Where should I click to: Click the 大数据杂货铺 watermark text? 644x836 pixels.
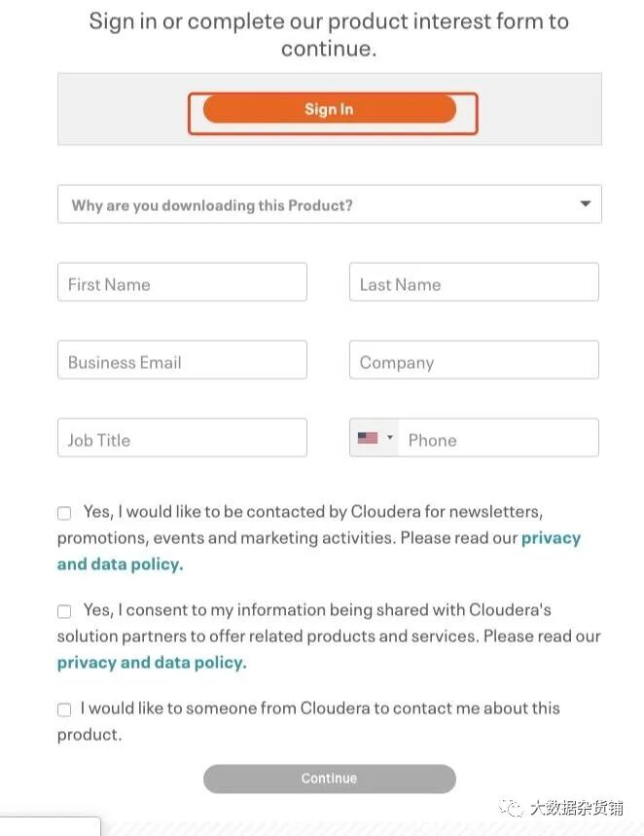[x=576, y=808]
